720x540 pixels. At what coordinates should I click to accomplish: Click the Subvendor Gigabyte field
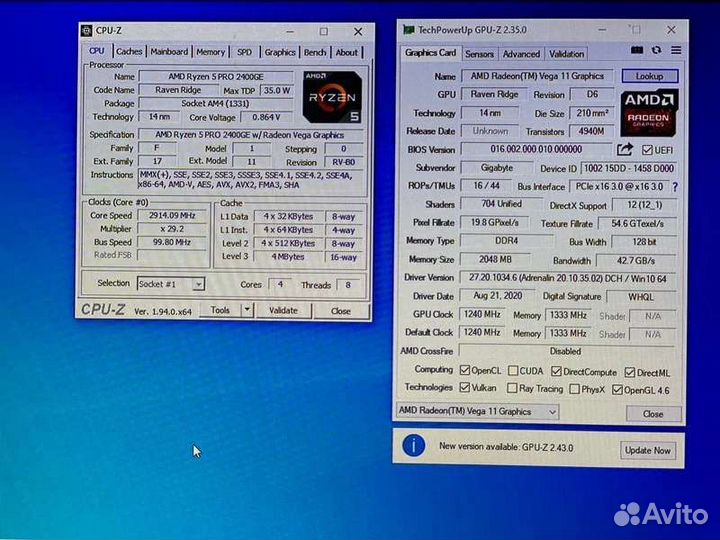click(x=497, y=168)
